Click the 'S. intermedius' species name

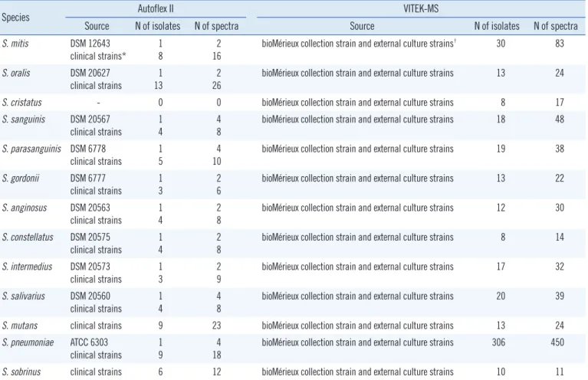pos(27,267)
